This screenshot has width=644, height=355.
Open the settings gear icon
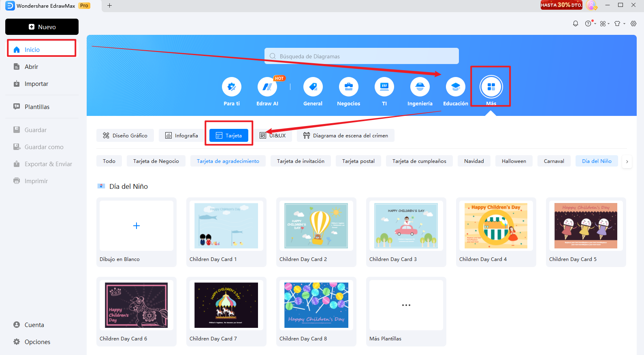point(633,24)
